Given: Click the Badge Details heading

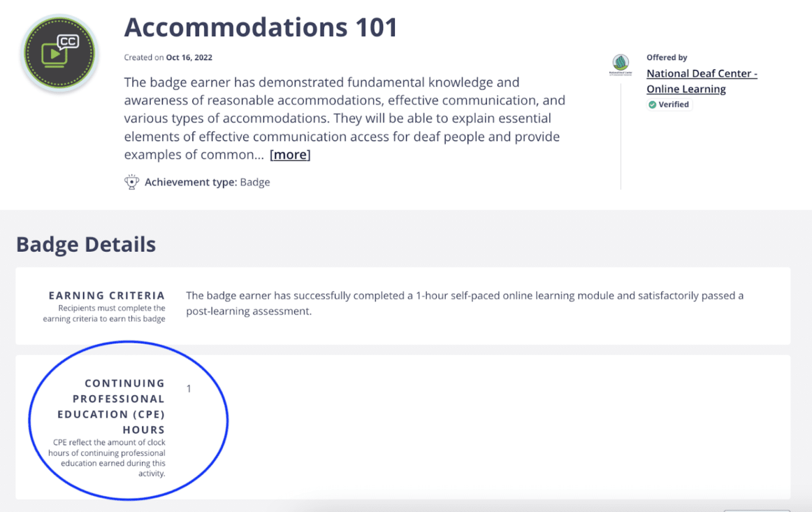Looking at the screenshot, I should (86, 244).
